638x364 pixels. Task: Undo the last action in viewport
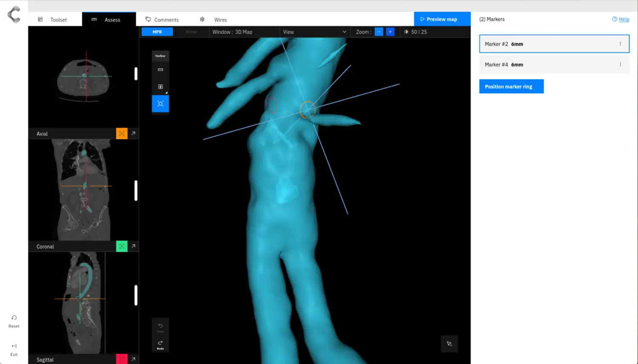(x=160, y=327)
